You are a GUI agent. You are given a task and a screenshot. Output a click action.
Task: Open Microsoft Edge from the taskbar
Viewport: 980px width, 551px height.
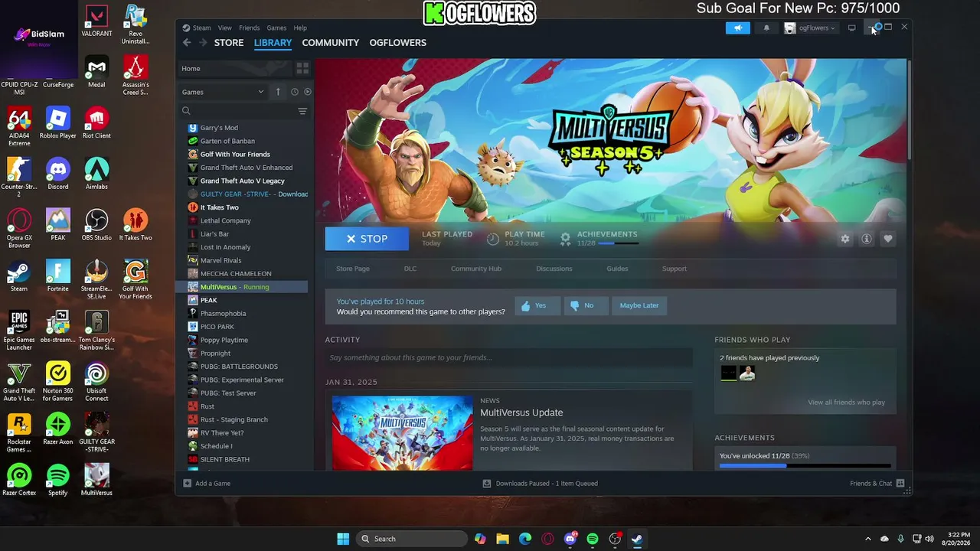pos(525,539)
